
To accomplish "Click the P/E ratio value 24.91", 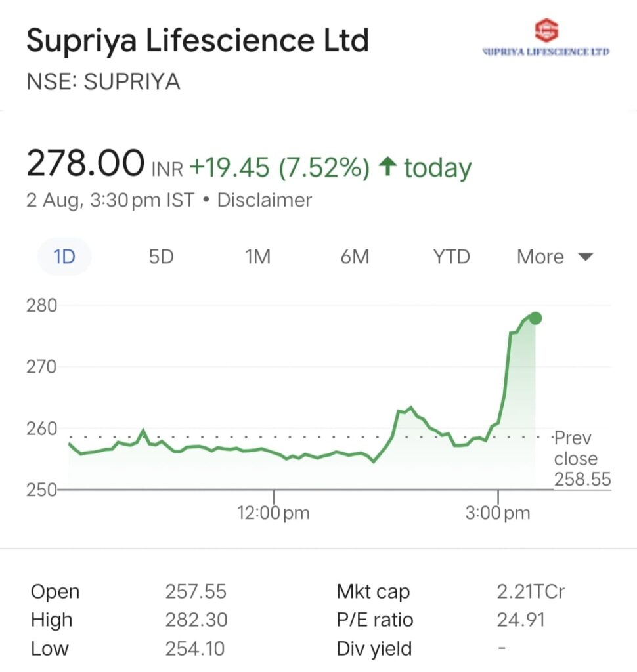I will 521,619.
